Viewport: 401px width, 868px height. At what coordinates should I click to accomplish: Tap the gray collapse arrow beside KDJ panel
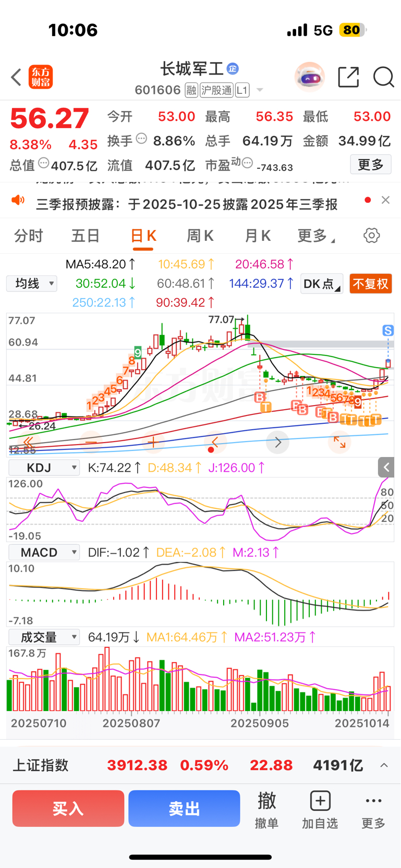point(386,467)
